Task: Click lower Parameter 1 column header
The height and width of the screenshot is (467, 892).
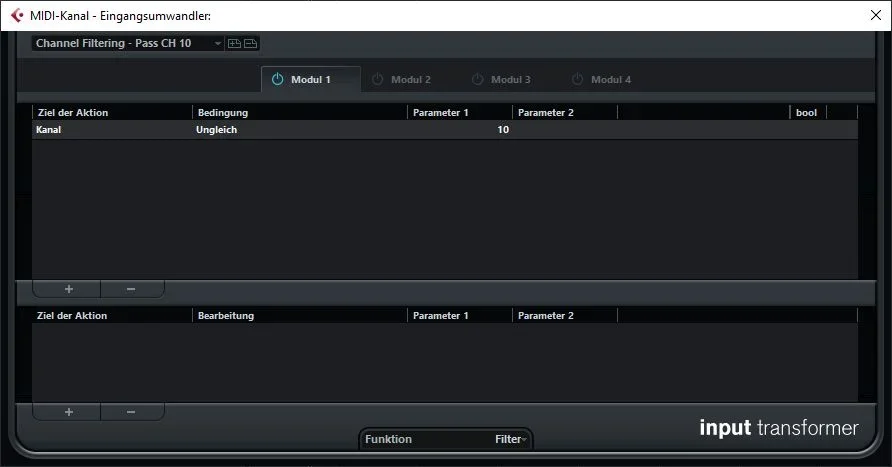Action: point(460,316)
